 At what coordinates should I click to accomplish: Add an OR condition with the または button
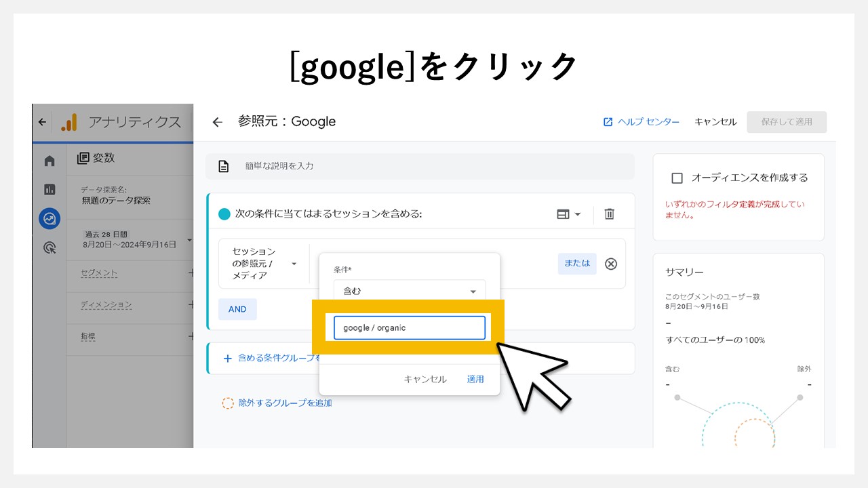tap(576, 264)
